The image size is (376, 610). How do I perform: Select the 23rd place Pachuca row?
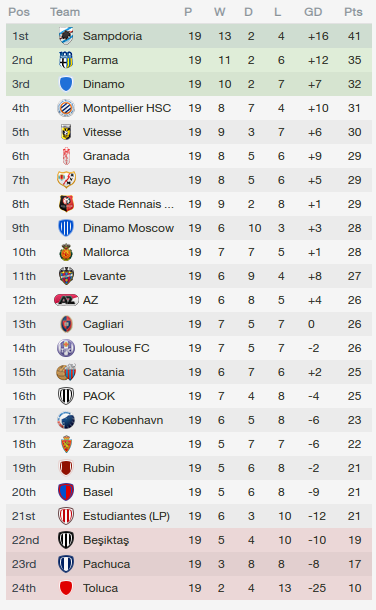[189, 564]
